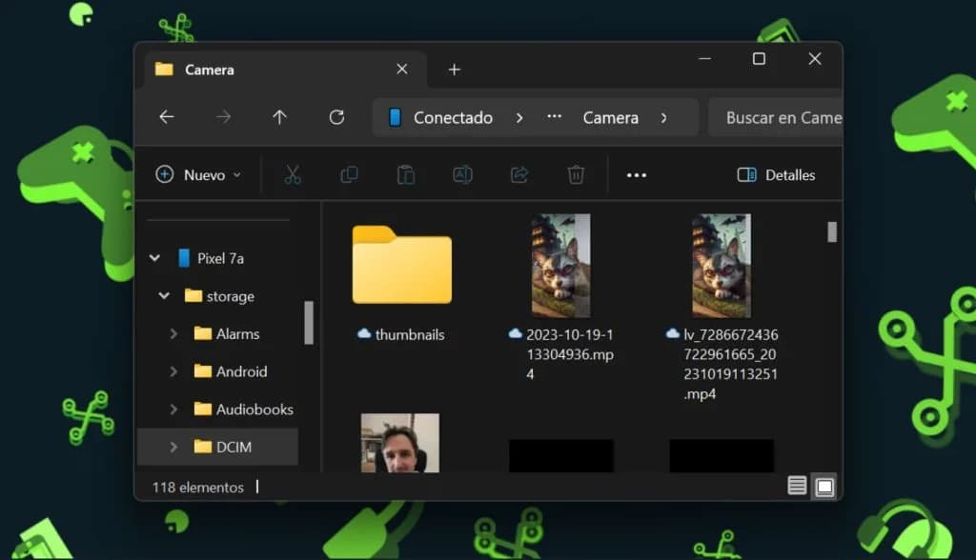Open the See more three-dot menu
Image resolution: width=976 pixels, height=560 pixels.
coord(636,175)
